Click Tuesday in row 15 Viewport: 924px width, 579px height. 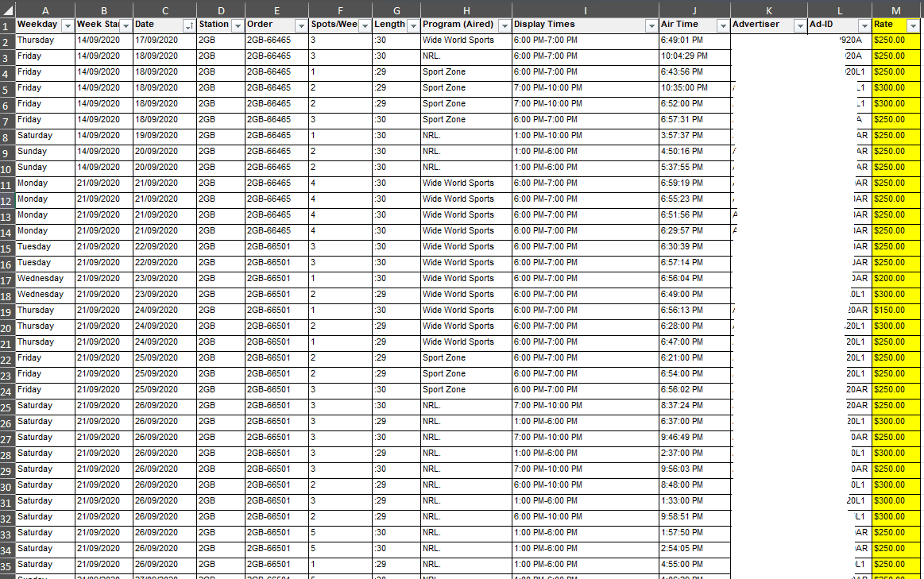(33, 247)
